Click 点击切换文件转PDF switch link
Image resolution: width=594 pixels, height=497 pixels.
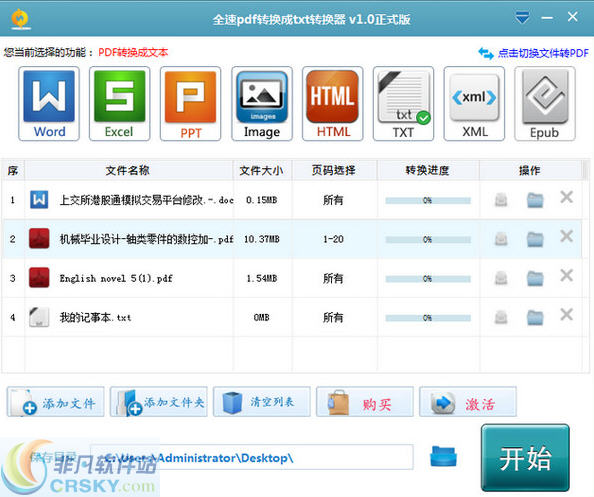[533, 53]
